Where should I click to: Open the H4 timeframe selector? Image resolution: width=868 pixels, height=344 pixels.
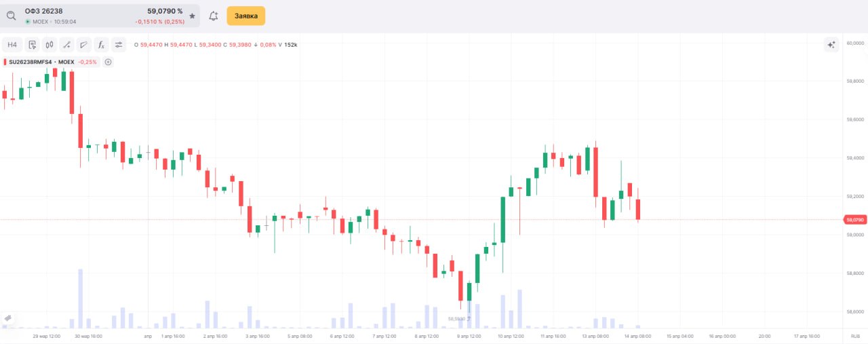[12, 45]
